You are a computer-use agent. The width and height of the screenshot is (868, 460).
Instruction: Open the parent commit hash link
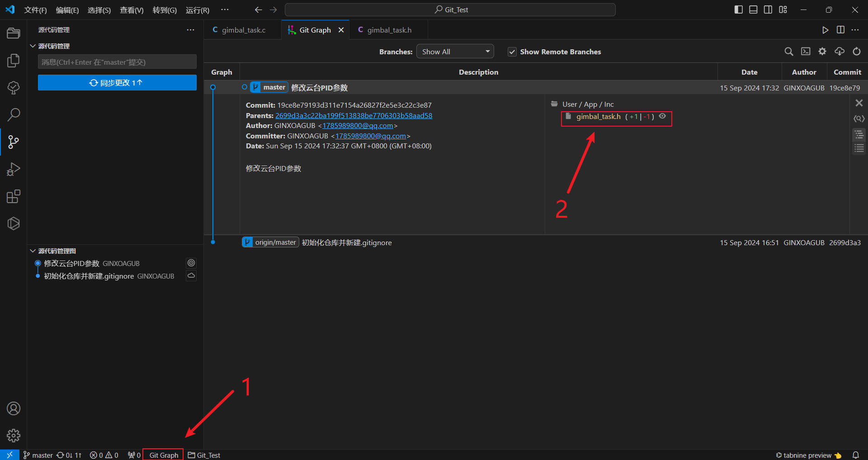coord(354,115)
